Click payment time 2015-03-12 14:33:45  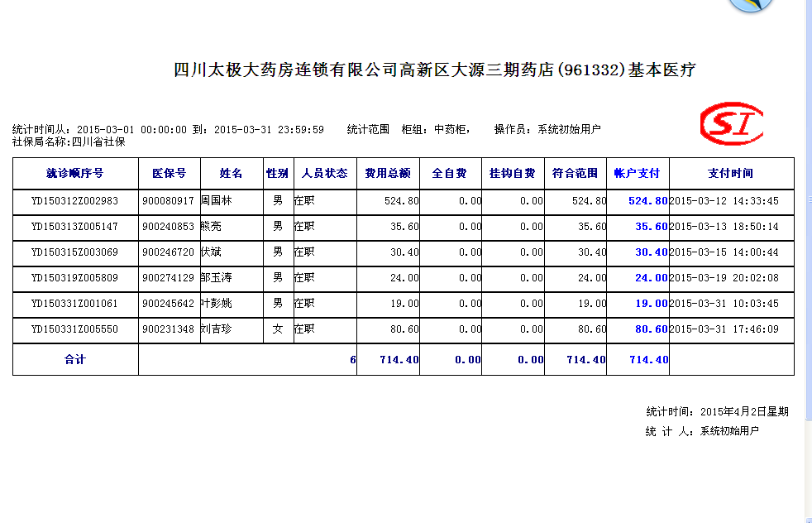(x=724, y=201)
